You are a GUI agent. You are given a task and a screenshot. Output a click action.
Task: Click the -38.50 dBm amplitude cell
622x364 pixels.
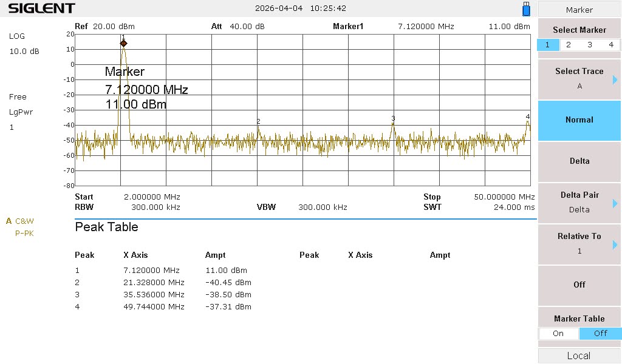[x=228, y=295]
